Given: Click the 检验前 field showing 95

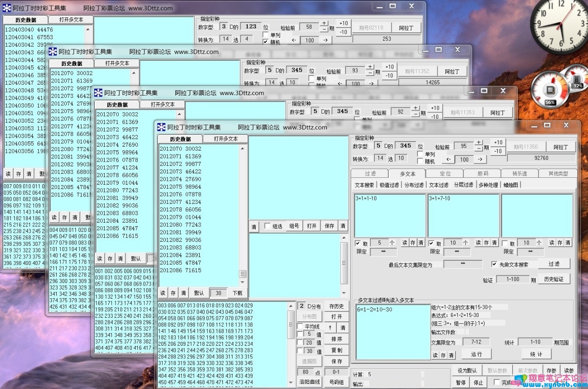Looking at the screenshot, I should click(463, 147).
